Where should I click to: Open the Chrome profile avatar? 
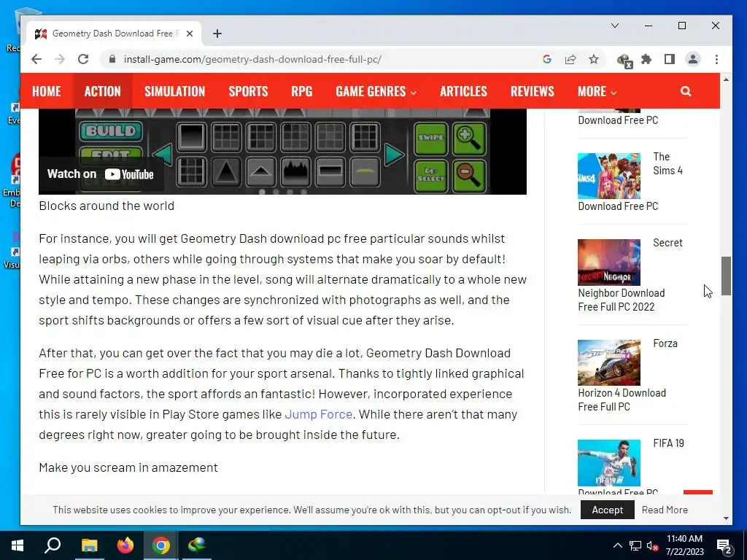coord(693,59)
